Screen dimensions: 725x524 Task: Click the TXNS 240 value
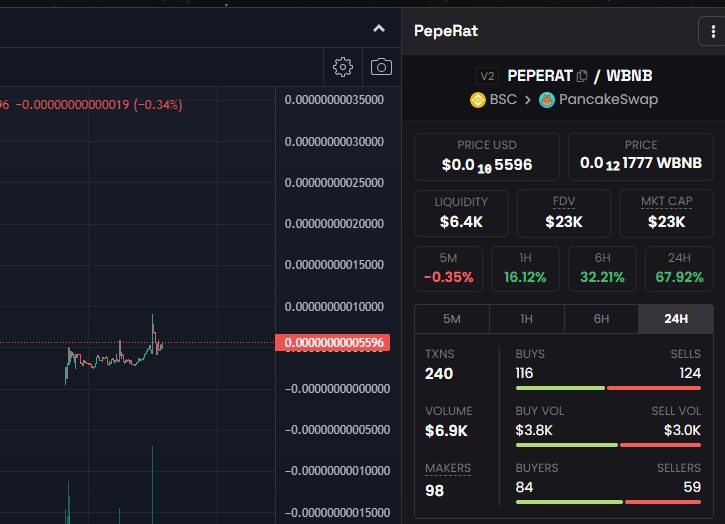(x=439, y=374)
